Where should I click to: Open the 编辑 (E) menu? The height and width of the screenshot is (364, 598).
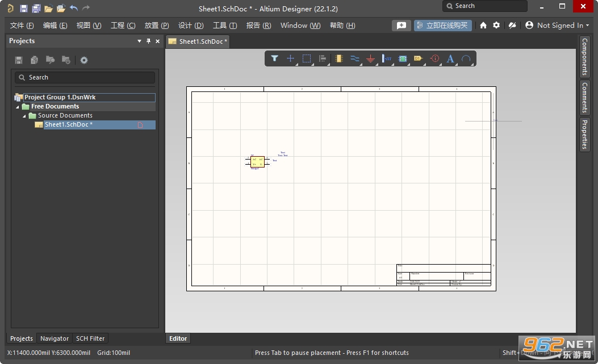[x=55, y=25]
